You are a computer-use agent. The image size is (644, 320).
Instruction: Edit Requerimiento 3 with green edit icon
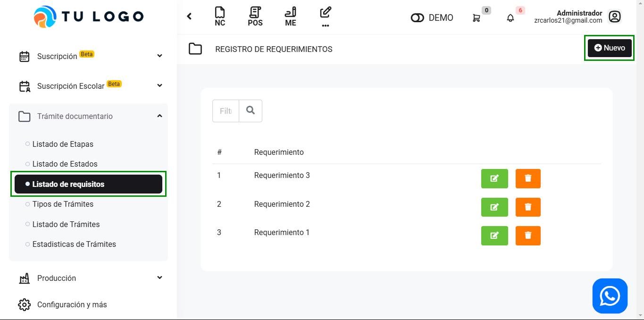click(x=494, y=178)
